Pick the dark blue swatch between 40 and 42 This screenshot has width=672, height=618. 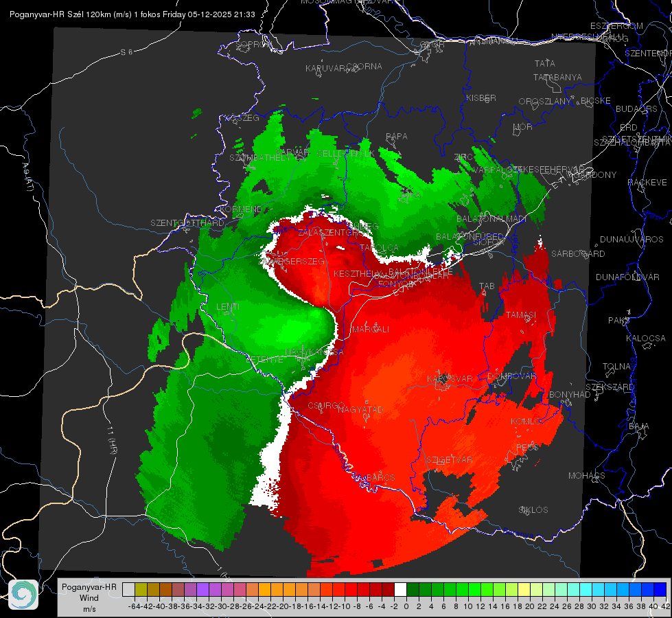660,590
